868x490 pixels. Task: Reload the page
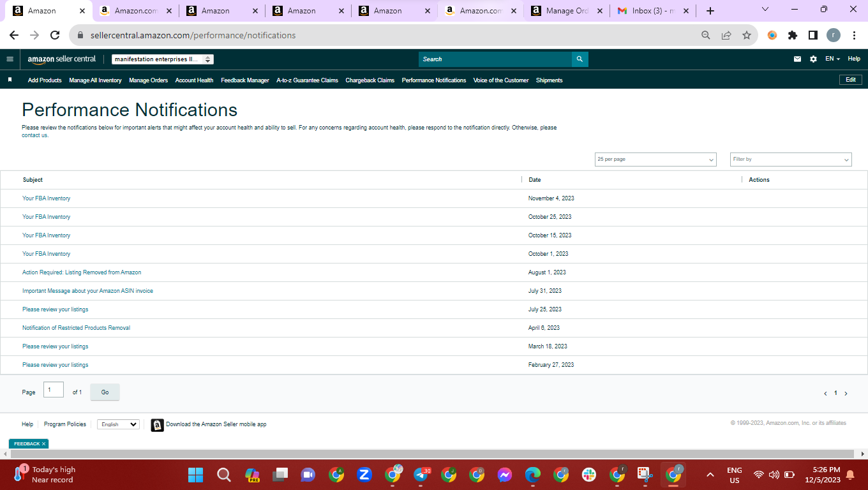click(x=55, y=36)
